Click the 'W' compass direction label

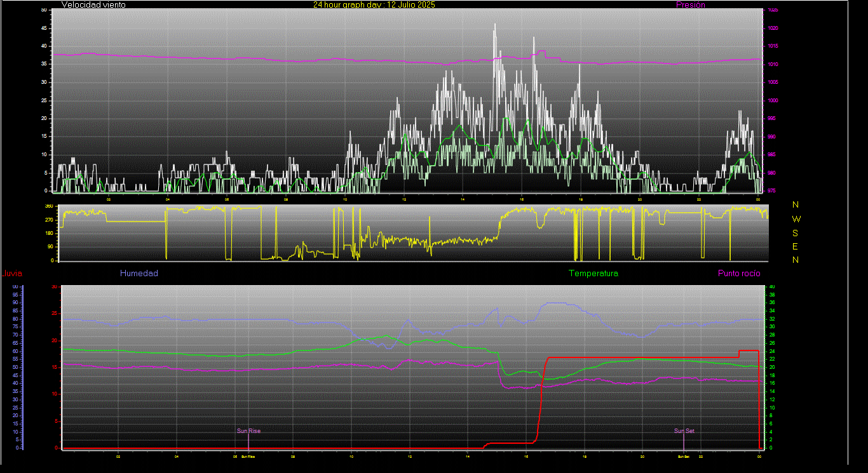[796, 218]
